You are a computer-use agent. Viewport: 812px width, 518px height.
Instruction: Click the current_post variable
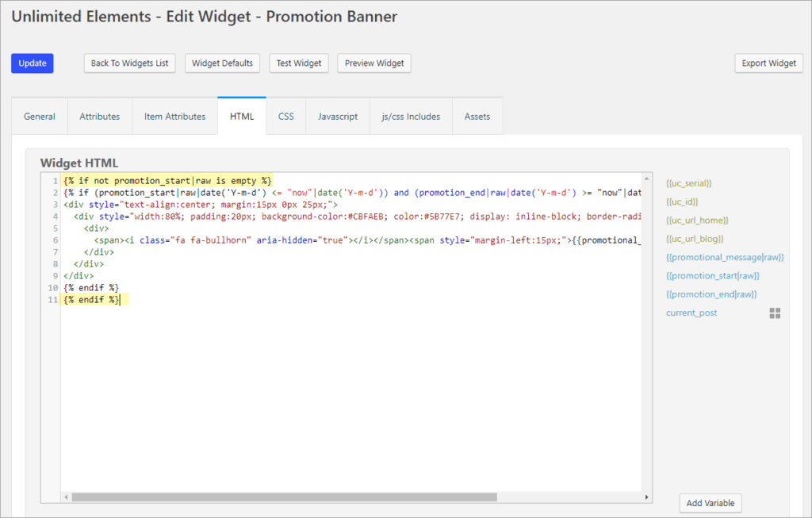[691, 313]
